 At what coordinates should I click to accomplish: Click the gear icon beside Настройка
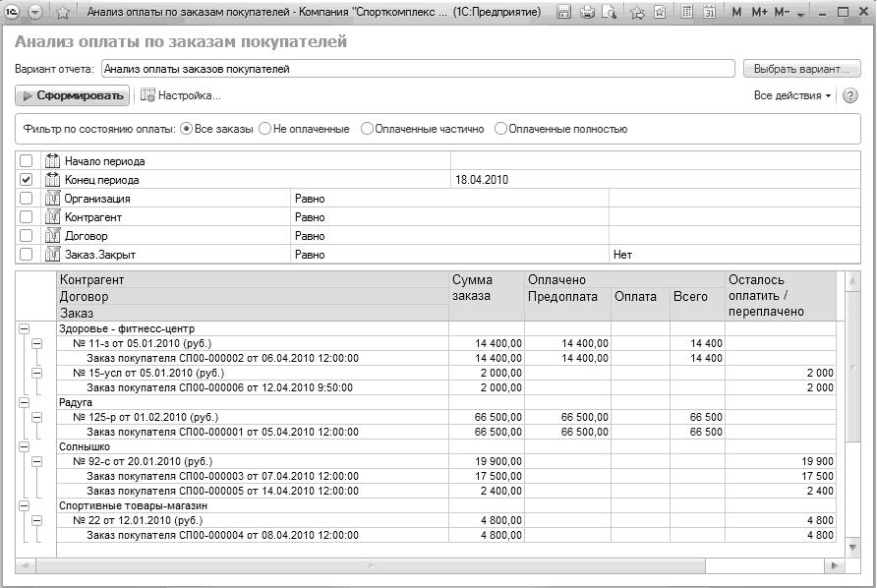pos(147,95)
